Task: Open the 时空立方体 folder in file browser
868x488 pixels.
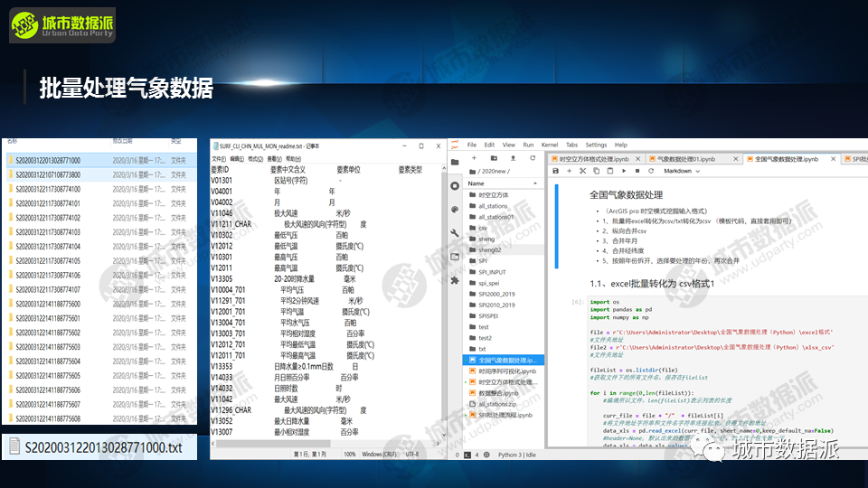Action: click(x=504, y=195)
